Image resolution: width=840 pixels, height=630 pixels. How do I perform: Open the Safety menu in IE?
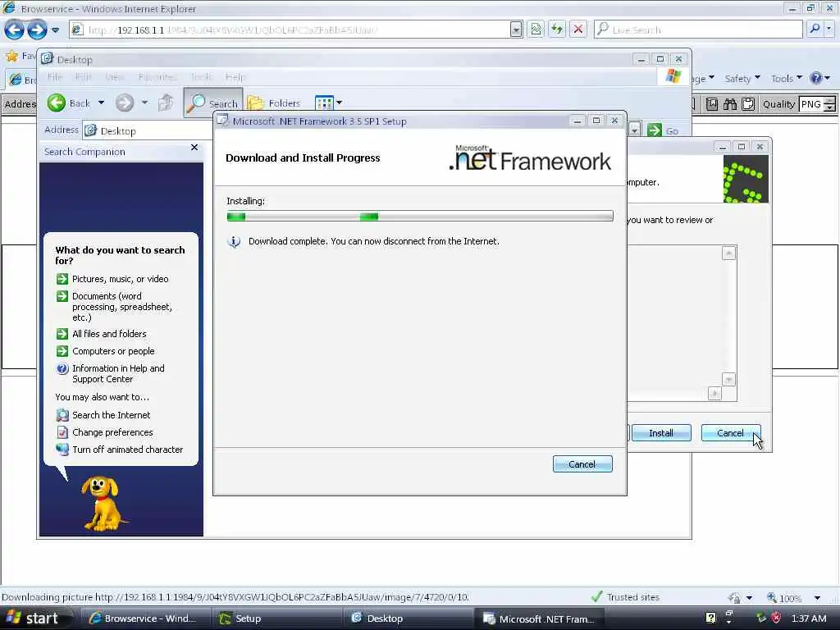tap(742, 78)
